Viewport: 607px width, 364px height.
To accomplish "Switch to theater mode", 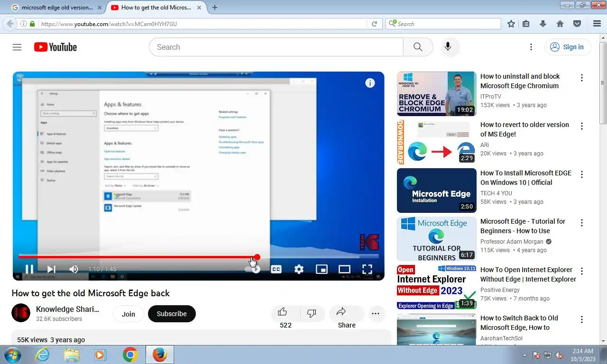I will pos(344,269).
